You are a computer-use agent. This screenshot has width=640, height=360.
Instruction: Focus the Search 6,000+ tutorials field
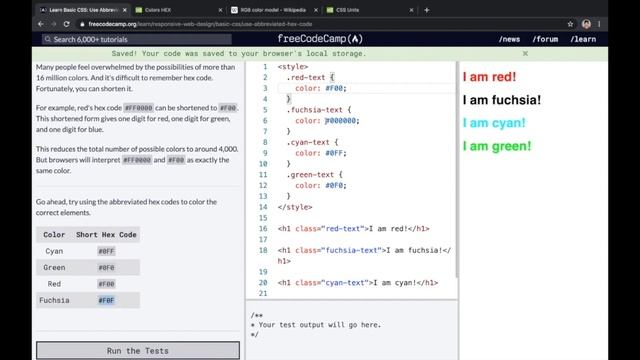coord(137,39)
